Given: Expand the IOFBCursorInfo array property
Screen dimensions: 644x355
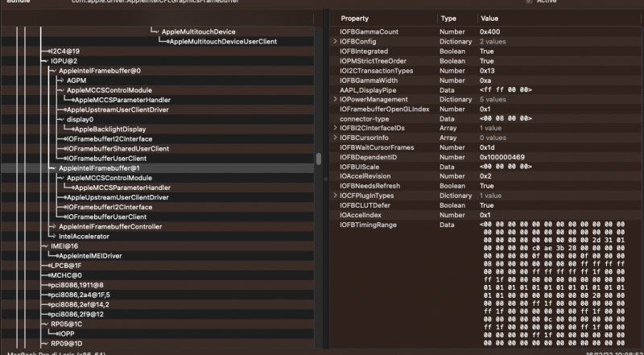Looking at the screenshot, I should coord(335,138).
